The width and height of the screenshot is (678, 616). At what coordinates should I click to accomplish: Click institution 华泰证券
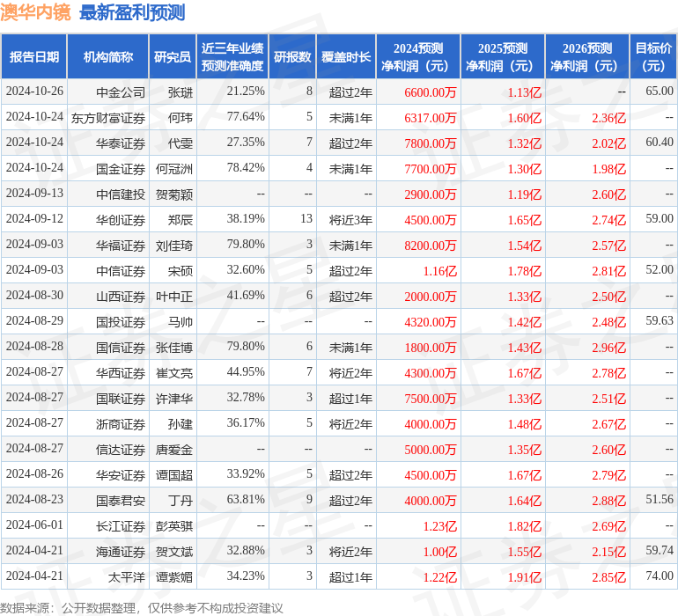[121, 143]
